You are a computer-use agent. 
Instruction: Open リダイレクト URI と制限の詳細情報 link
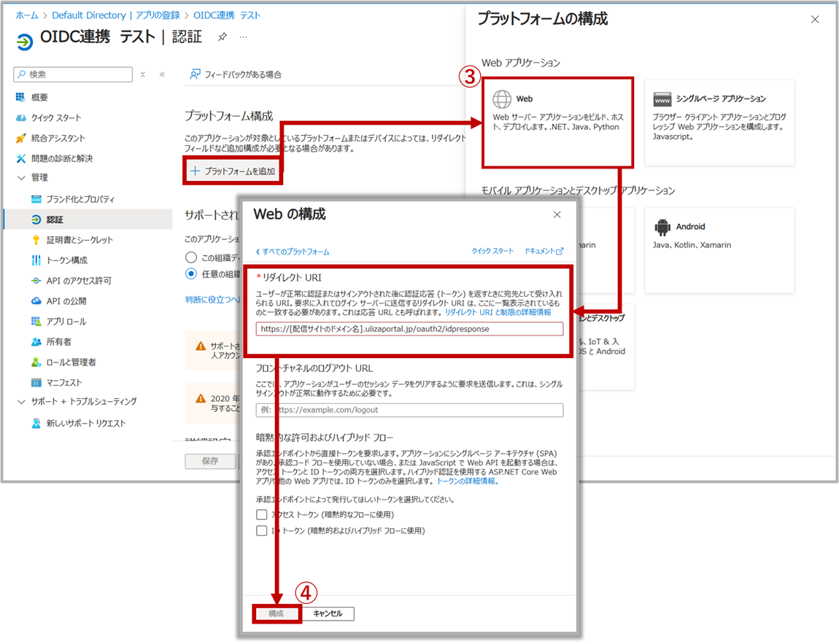click(x=498, y=312)
